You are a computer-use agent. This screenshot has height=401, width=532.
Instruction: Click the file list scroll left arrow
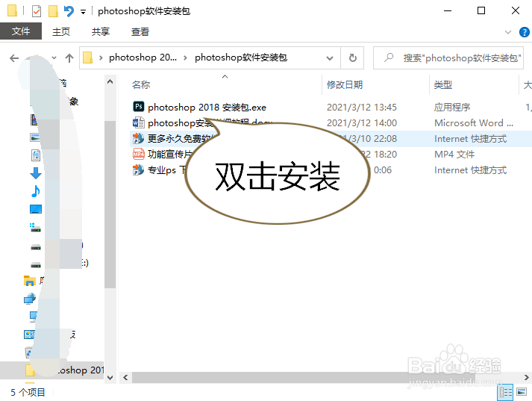coord(125,377)
